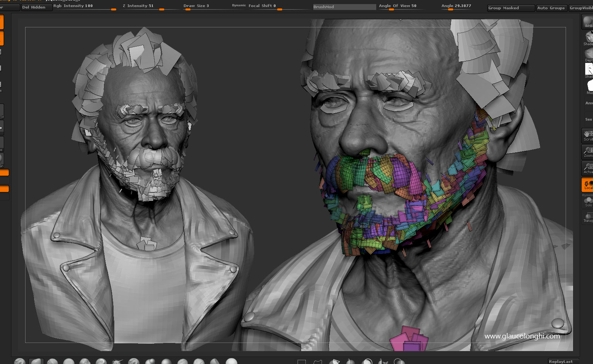Click the Group Masked button
Viewport: 593px width, 364px height.
click(x=511, y=8)
